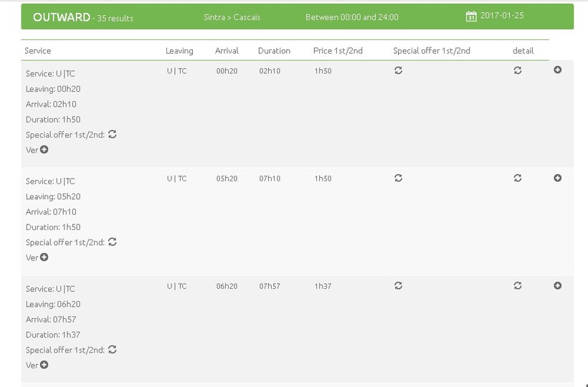Viewport: 588px width, 387px height.
Task: Click refresh icon next to Duration: 1h37 summary
Action: [x=113, y=350]
